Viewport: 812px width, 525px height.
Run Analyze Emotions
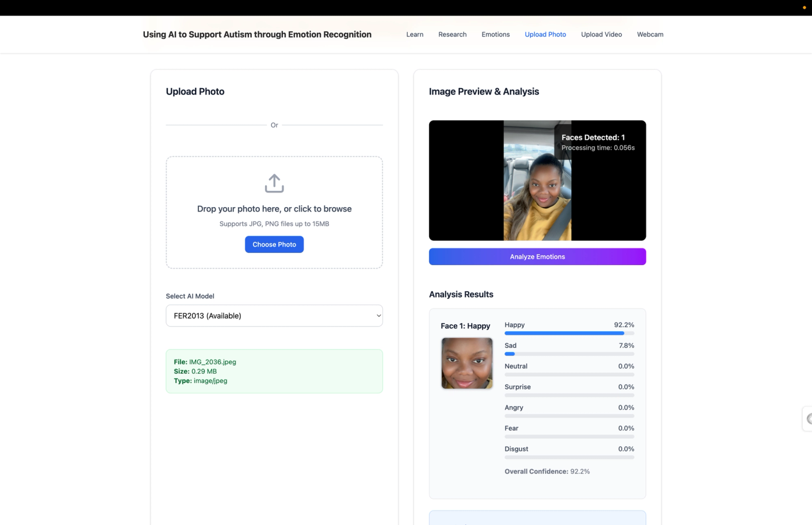coord(537,256)
